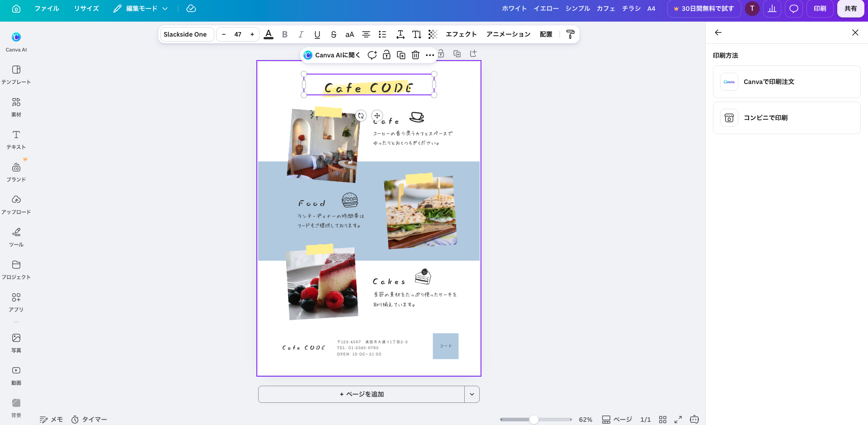868x425 pixels.
Task: Open the ツール panel
Action: click(16, 237)
